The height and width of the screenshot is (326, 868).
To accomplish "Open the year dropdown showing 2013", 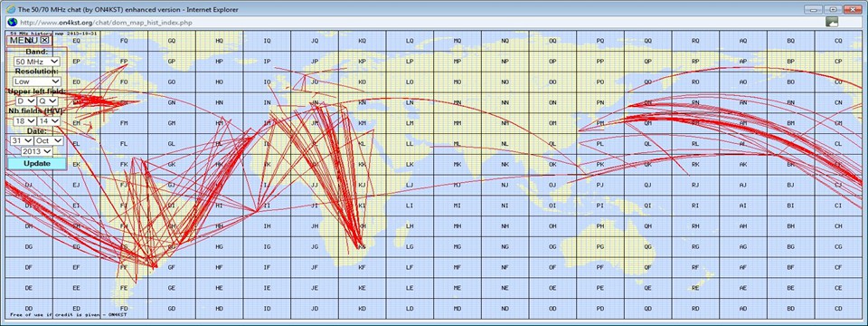I will point(36,151).
